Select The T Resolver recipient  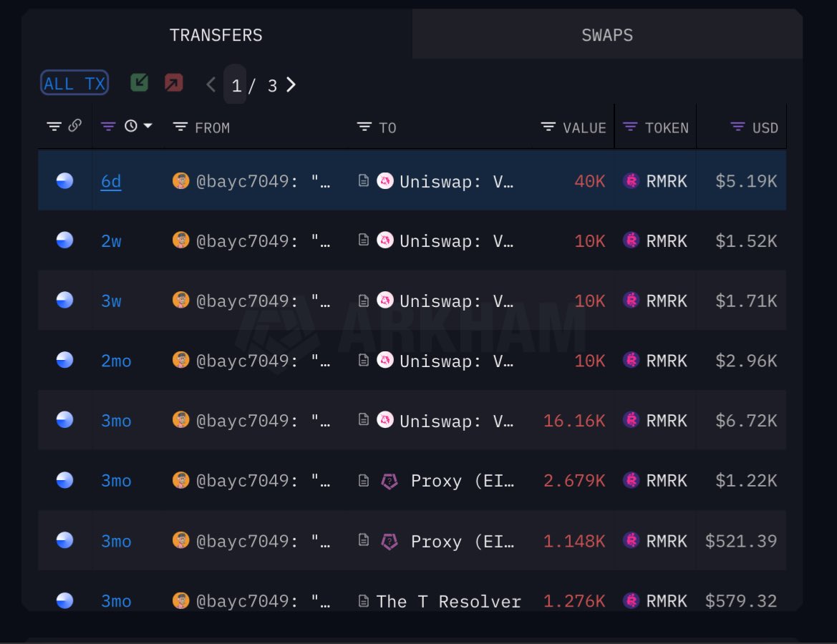(448, 601)
